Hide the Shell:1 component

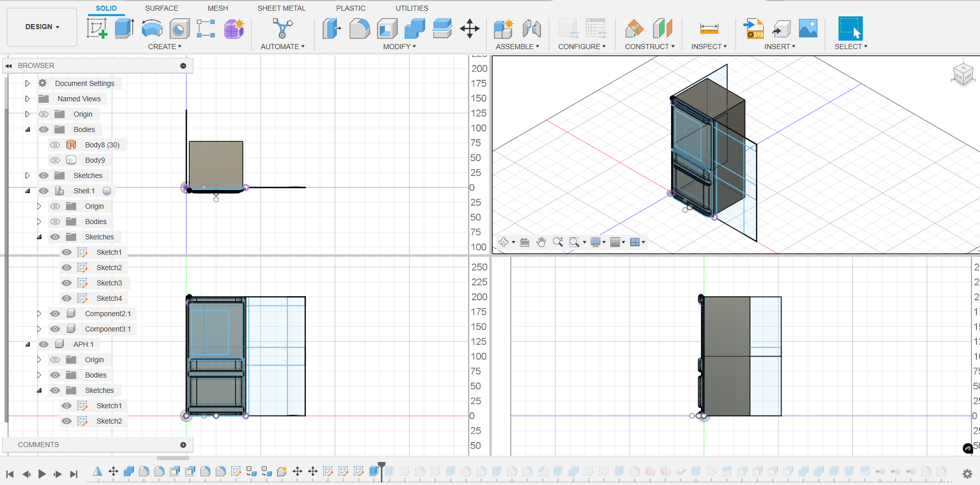click(44, 191)
